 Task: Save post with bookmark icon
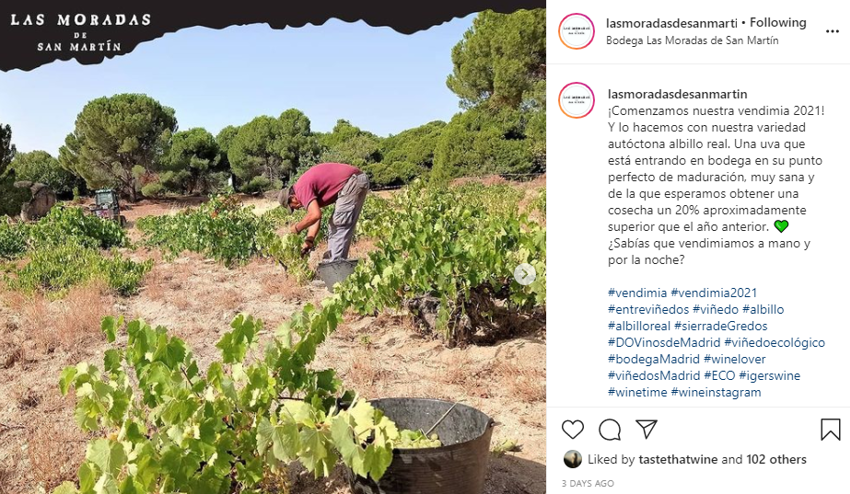tap(830, 429)
